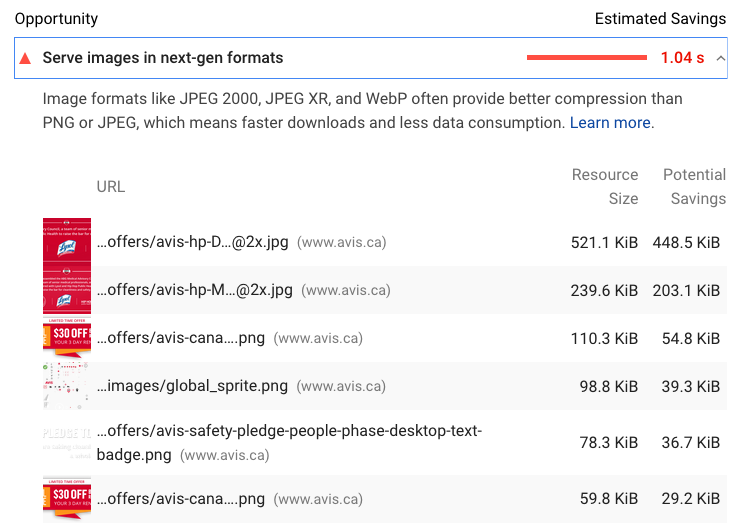Click the red estimated savings bar

587,57
